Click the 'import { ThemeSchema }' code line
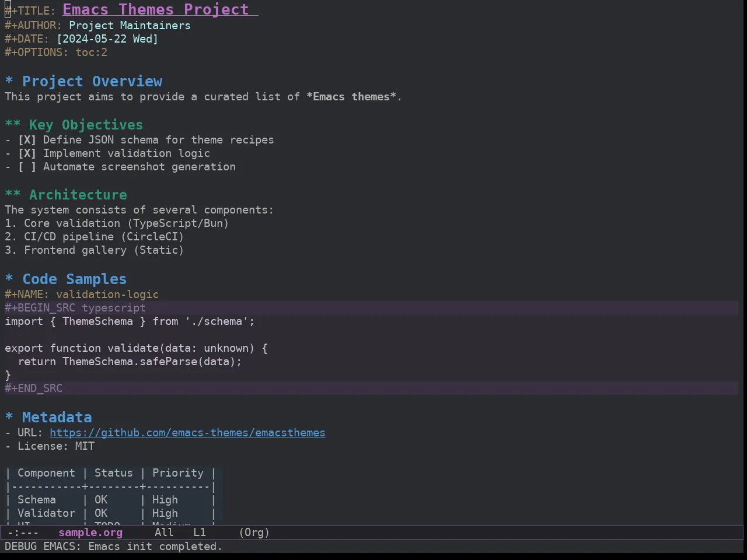 point(130,321)
